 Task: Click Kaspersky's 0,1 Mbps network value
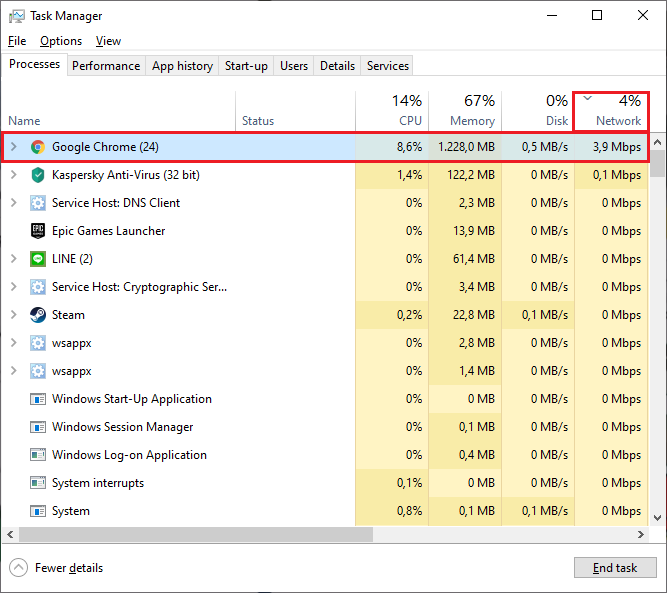click(x=616, y=175)
